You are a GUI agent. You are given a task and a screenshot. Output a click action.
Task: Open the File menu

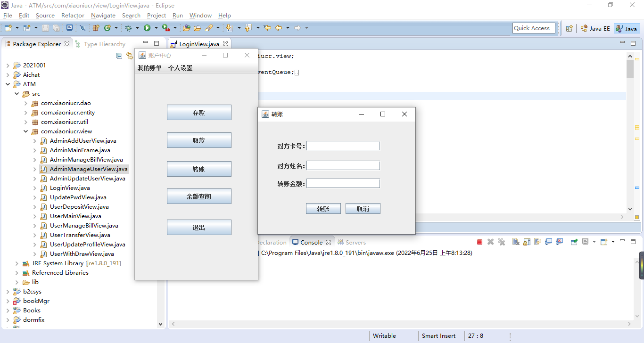click(x=8, y=16)
